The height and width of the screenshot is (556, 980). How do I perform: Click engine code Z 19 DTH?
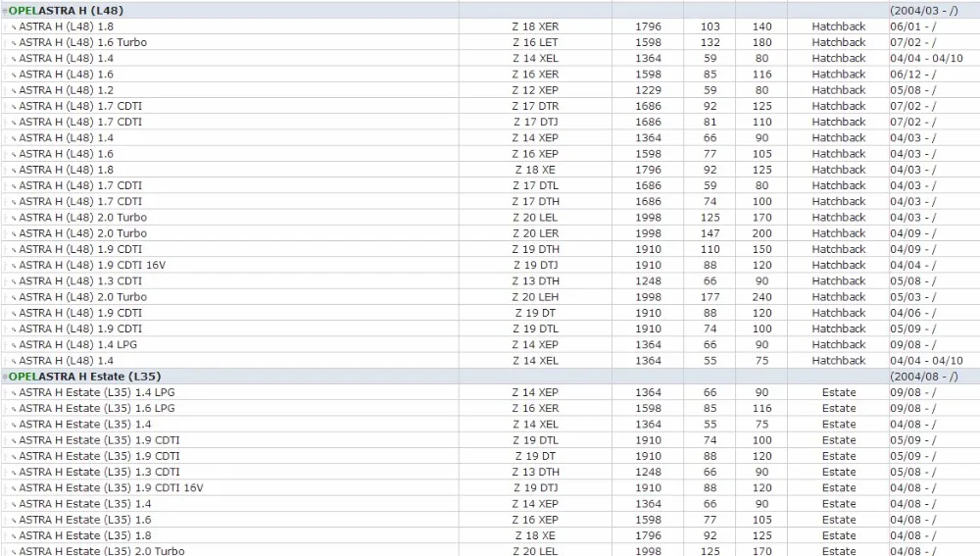[536, 249]
